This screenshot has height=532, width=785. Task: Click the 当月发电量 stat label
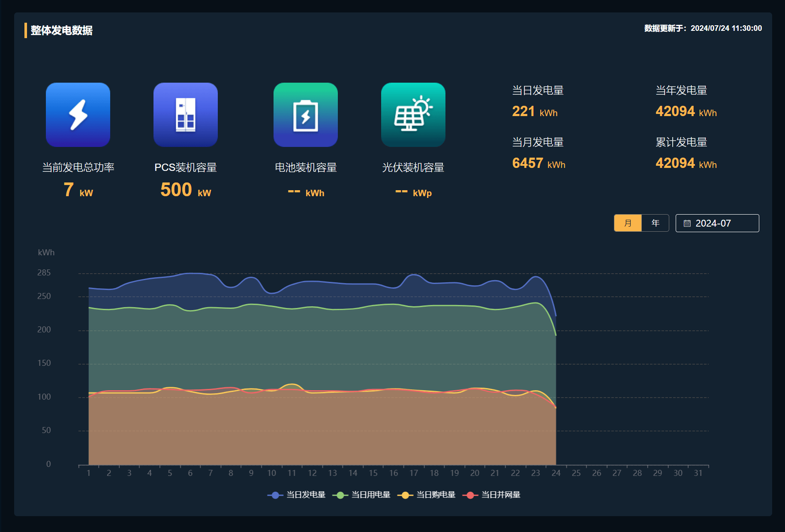(x=538, y=142)
